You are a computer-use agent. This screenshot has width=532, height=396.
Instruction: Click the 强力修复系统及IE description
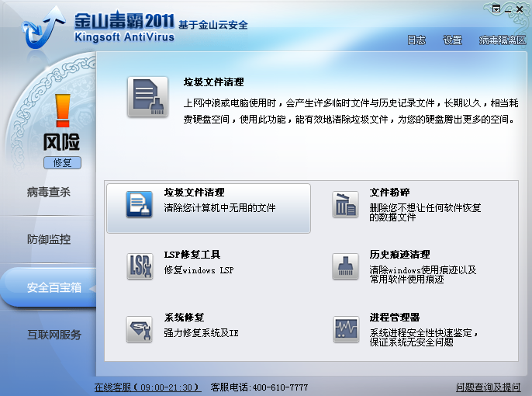coord(201,333)
